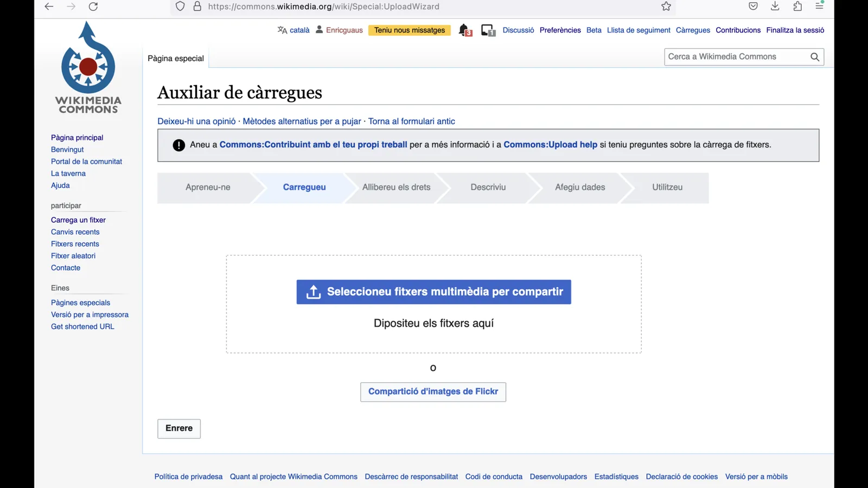Open Mètodes alternatius per a pujar link
This screenshot has height=488, width=868.
pos(302,121)
